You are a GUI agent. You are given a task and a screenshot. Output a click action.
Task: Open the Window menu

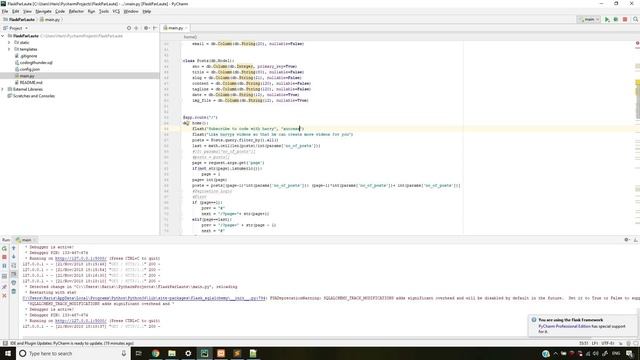coord(131,11)
